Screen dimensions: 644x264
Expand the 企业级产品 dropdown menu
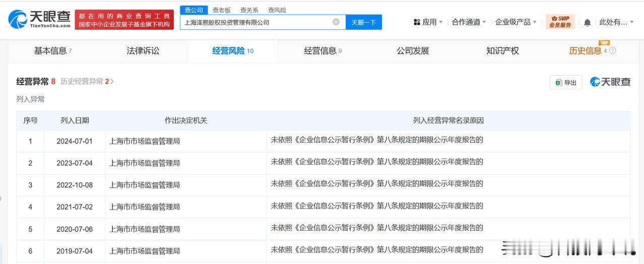pyautogui.click(x=516, y=22)
